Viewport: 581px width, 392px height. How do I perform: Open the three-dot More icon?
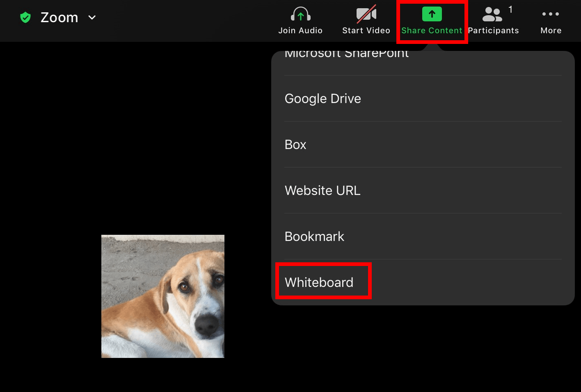click(x=551, y=14)
